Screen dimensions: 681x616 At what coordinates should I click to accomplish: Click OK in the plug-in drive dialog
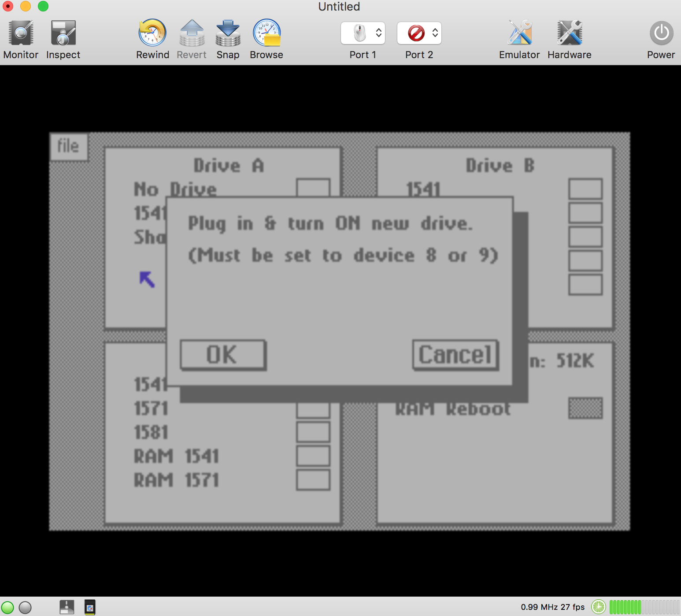[223, 355]
